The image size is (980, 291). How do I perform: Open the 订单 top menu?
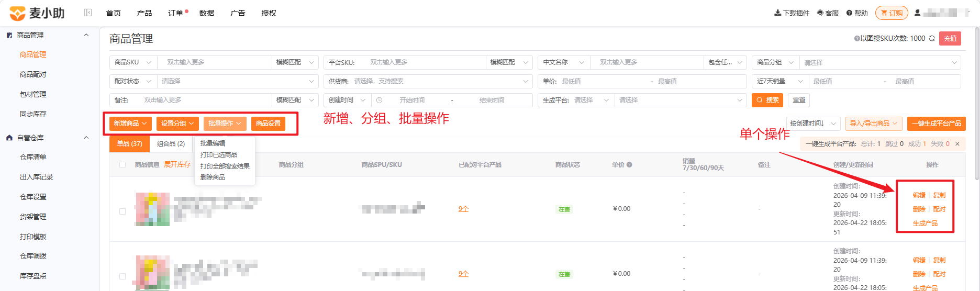(175, 13)
